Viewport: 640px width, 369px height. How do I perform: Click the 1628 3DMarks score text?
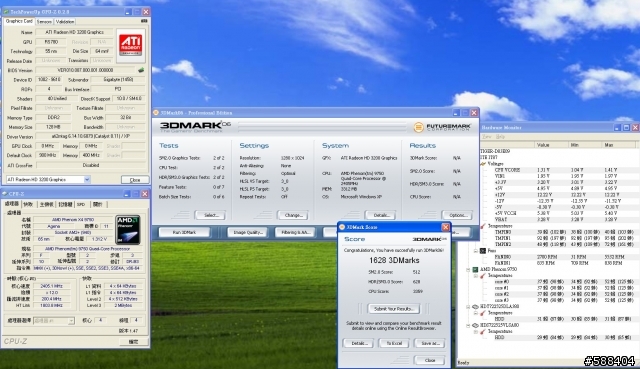pyautogui.click(x=394, y=260)
